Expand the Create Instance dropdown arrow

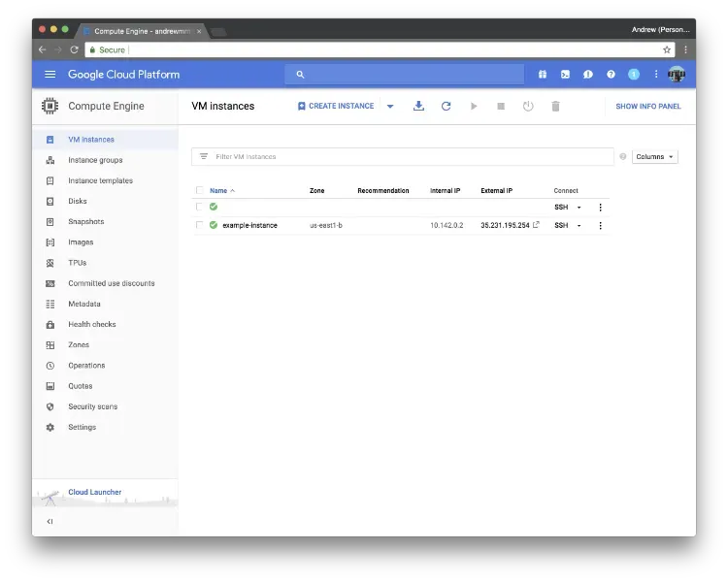(390, 106)
